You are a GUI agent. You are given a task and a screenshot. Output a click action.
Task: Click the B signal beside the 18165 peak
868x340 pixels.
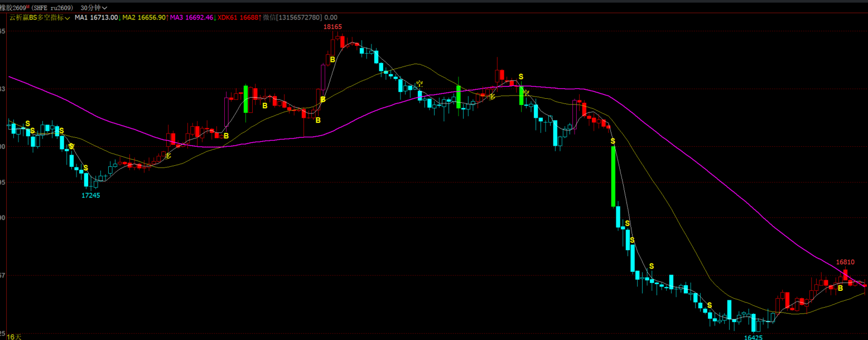point(332,59)
